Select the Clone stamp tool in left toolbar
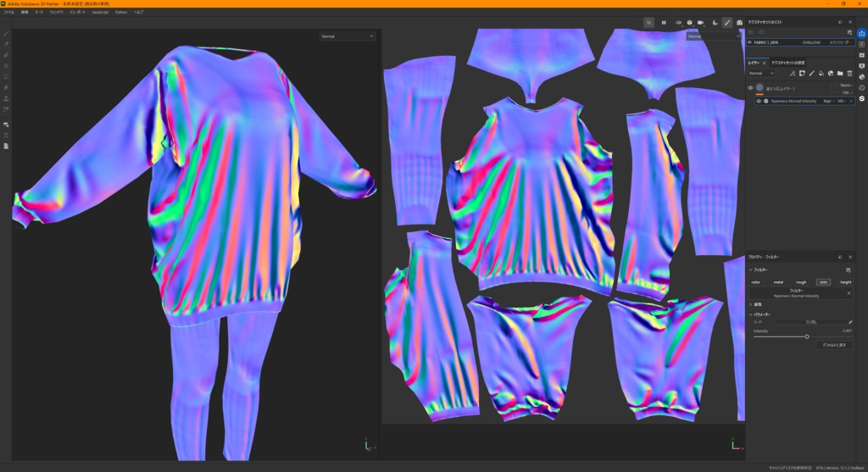Image resolution: width=868 pixels, height=472 pixels. (x=6, y=98)
